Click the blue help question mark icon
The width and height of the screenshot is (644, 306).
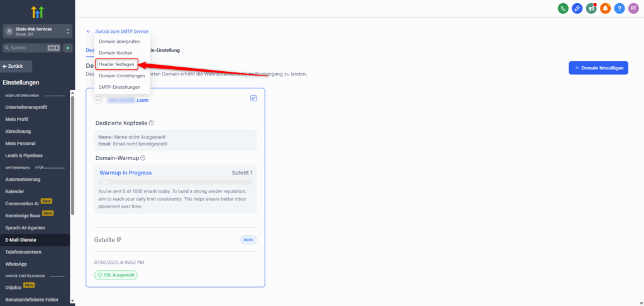619,8
